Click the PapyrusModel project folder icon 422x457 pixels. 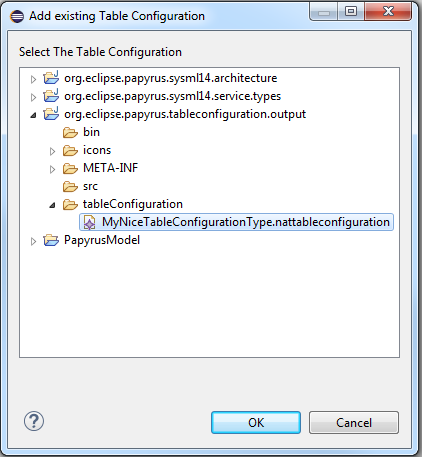[x=51, y=240]
